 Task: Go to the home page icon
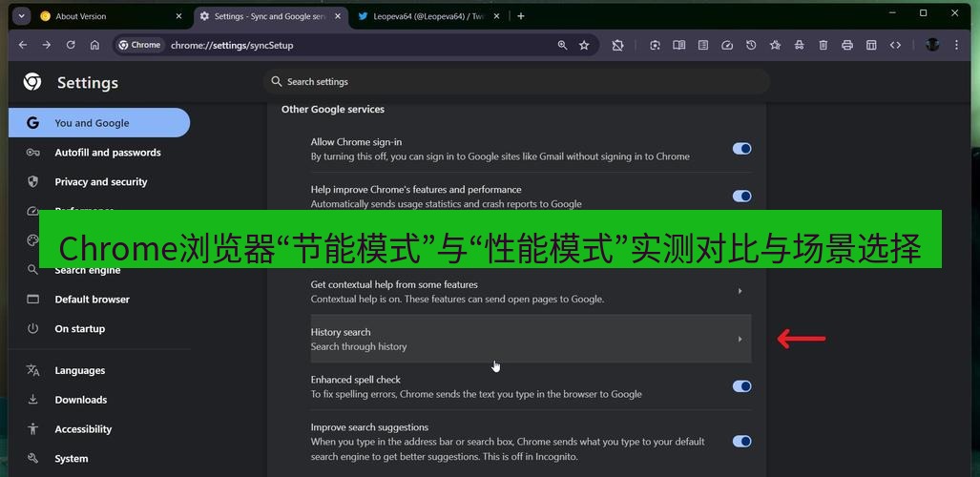tap(94, 45)
